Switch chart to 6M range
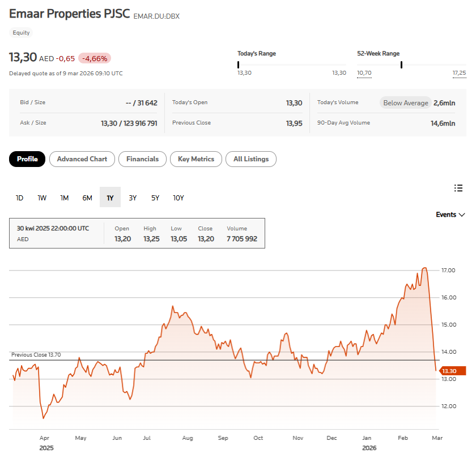The height and width of the screenshot is (454, 476). (x=87, y=198)
